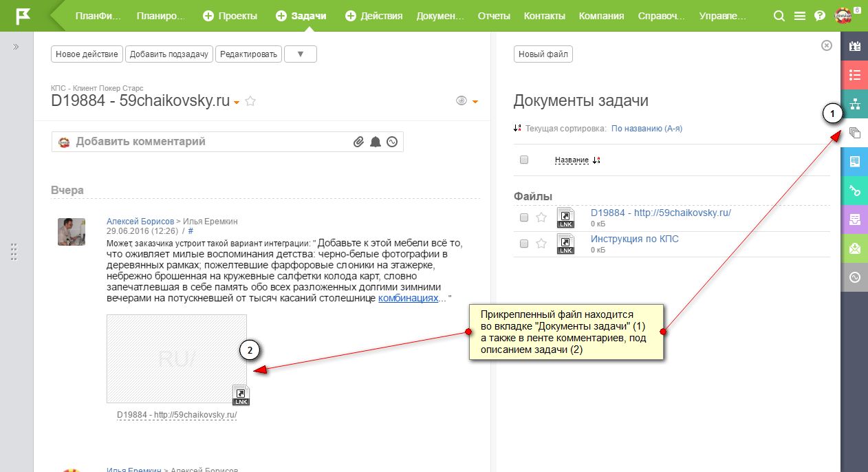Open the Отчеты menu
Screen dimensions: 868x472
pos(494,16)
